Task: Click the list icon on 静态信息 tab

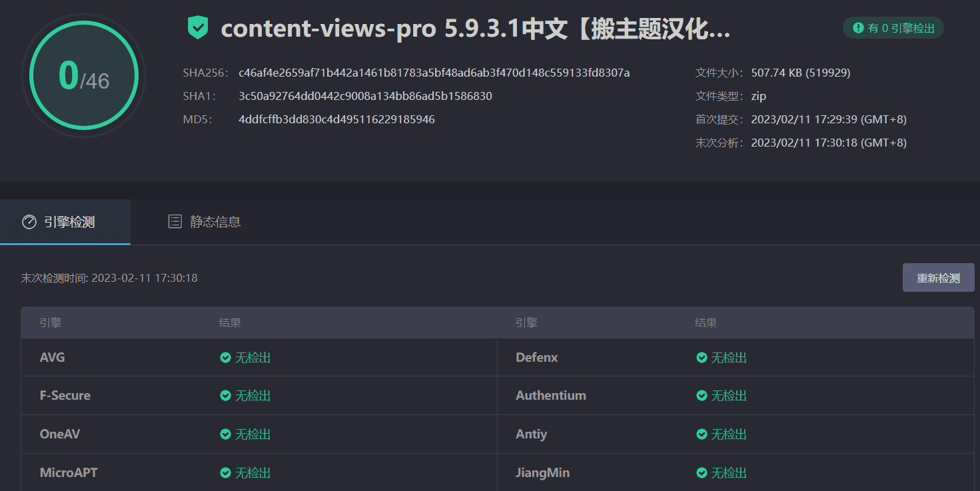Action: click(175, 222)
